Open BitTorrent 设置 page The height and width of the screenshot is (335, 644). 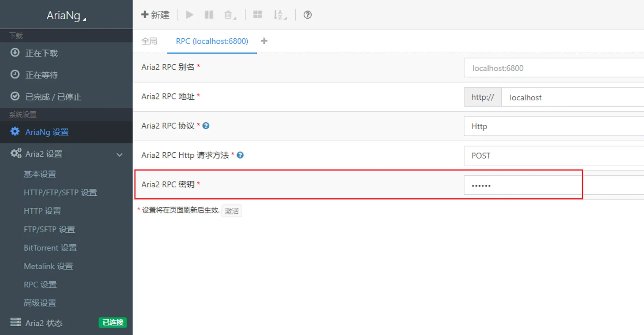coord(50,248)
